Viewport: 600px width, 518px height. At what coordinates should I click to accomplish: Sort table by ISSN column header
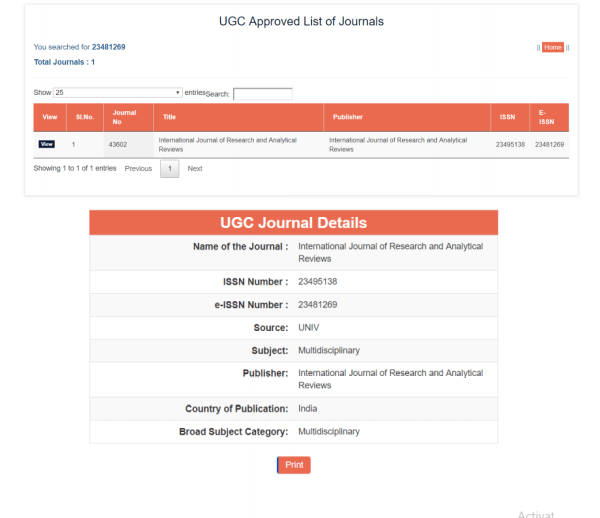tap(510, 117)
